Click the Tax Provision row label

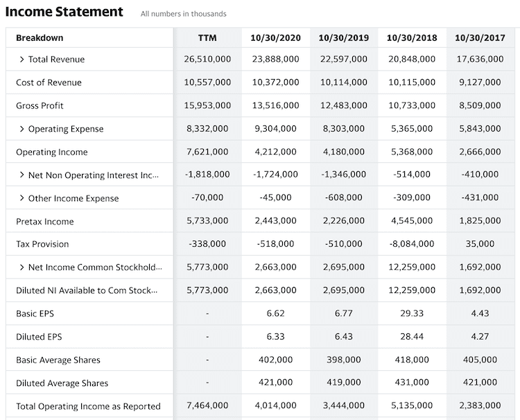[42, 244]
